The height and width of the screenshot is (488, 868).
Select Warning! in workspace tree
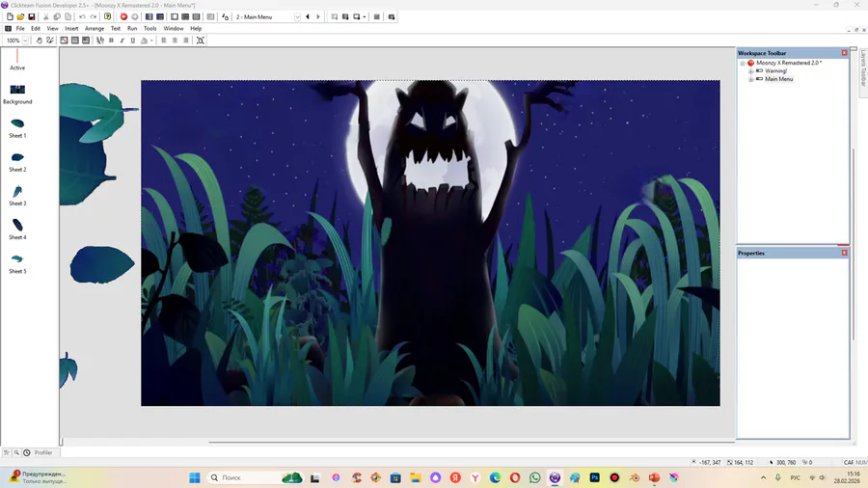pyautogui.click(x=775, y=71)
